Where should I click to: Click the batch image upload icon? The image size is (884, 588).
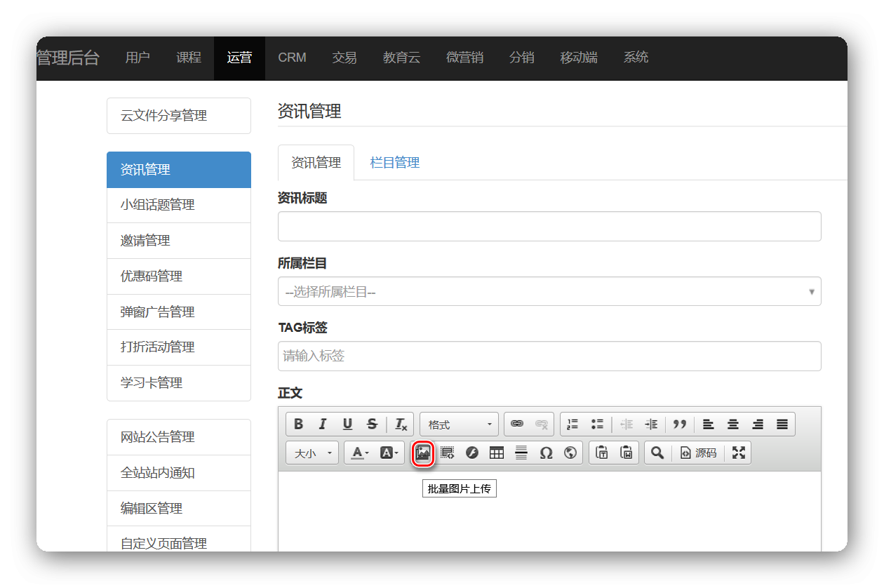[x=422, y=453]
